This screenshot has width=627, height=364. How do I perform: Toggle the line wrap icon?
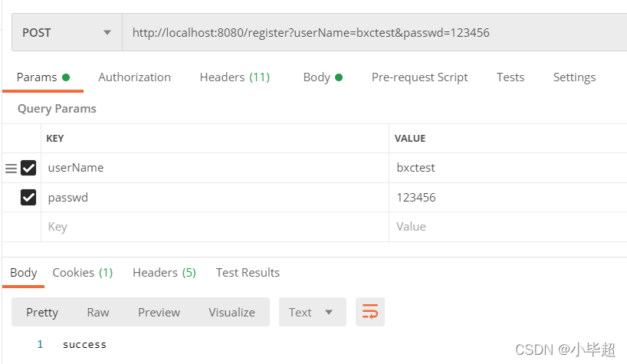(370, 312)
